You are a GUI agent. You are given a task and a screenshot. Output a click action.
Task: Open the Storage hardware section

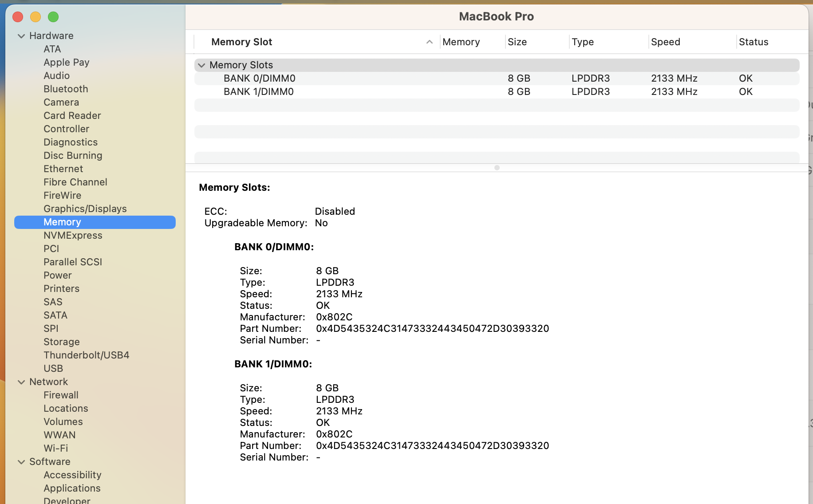[62, 342]
